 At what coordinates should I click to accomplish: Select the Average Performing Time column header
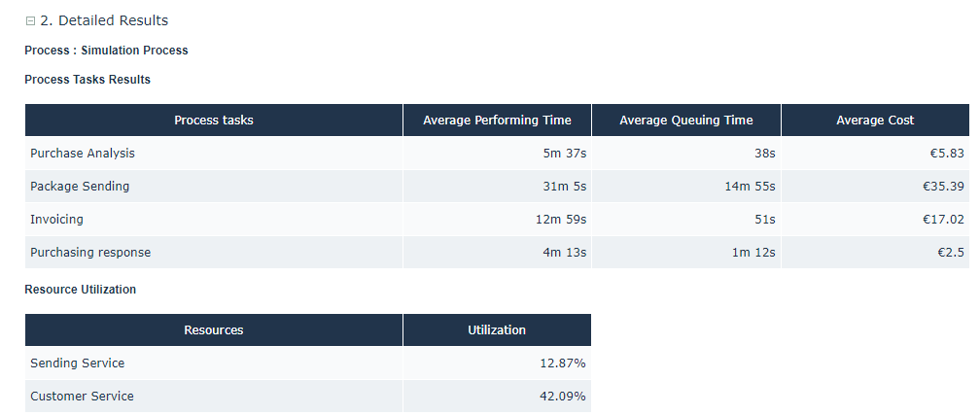click(497, 121)
